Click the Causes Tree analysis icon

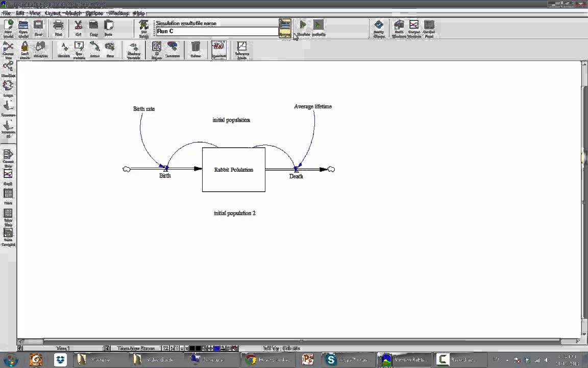click(x=8, y=50)
